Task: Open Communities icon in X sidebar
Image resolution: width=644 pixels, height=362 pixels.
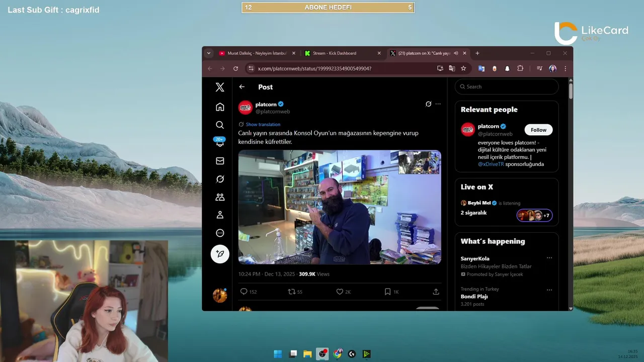Action: click(x=220, y=197)
